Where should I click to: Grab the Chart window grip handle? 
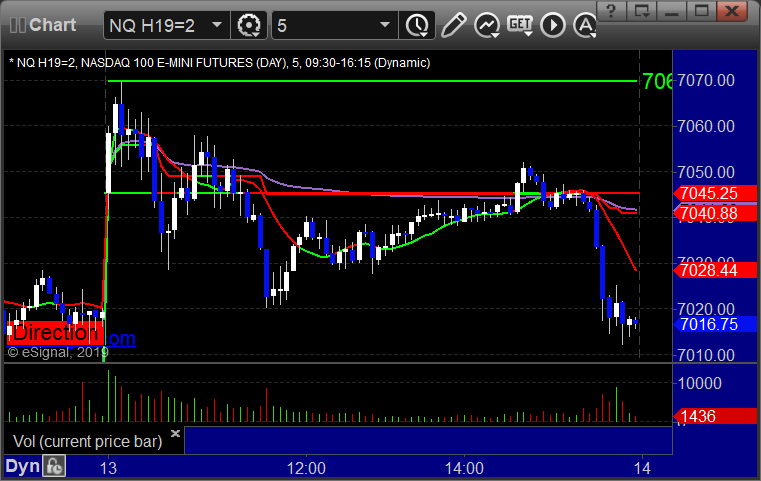tap(18, 25)
